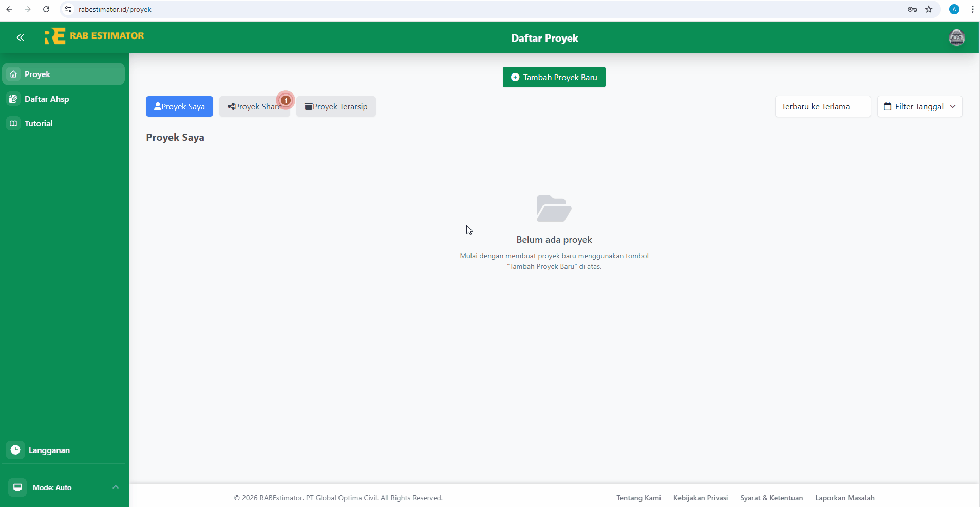Switch to the Proyek Terarsip tab
The image size is (980, 507).
coord(336,106)
